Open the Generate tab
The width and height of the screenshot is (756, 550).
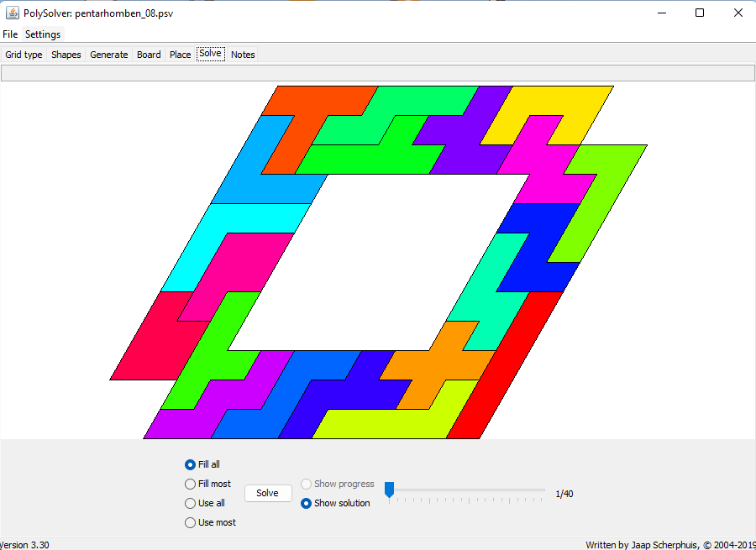click(x=109, y=55)
